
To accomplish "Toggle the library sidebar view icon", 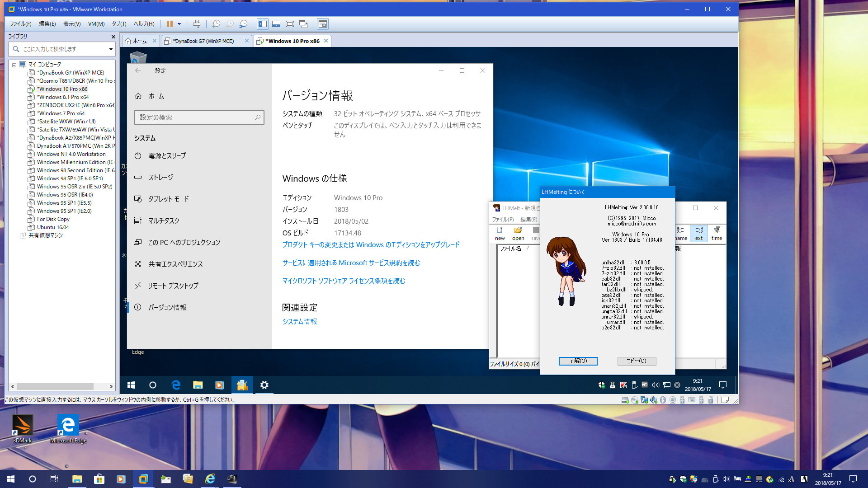I will (263, 24).
